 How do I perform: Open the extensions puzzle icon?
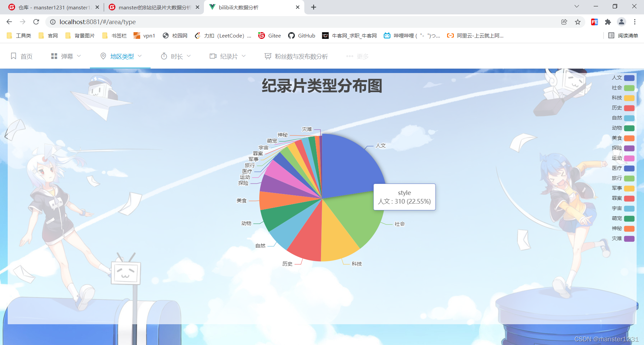[x=608, y=22]
